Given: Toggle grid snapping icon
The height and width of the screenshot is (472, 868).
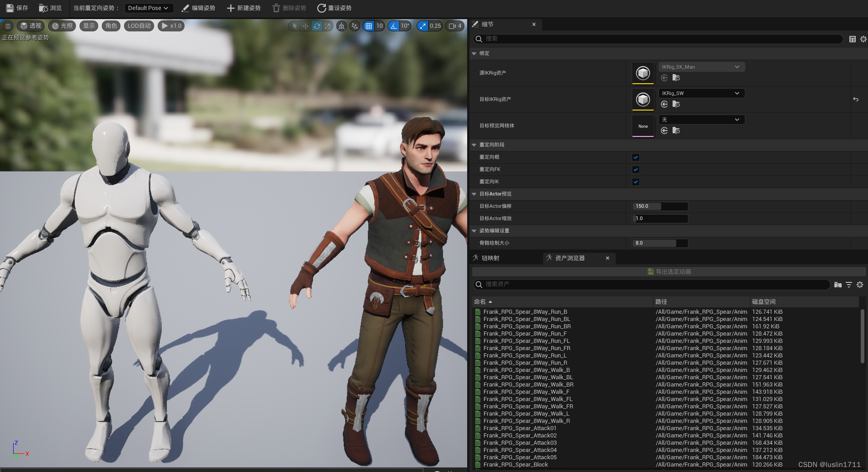Looking at the screenshot, I should [369, 26].
